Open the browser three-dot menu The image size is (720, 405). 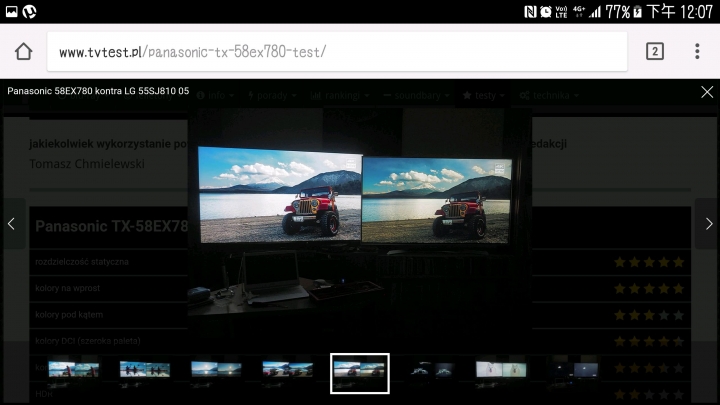point(697,51)
